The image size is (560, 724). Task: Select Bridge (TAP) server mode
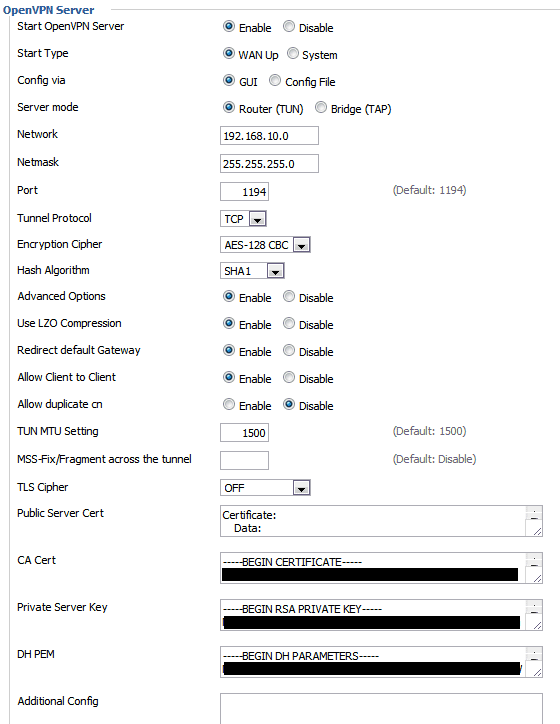point(321,108)
